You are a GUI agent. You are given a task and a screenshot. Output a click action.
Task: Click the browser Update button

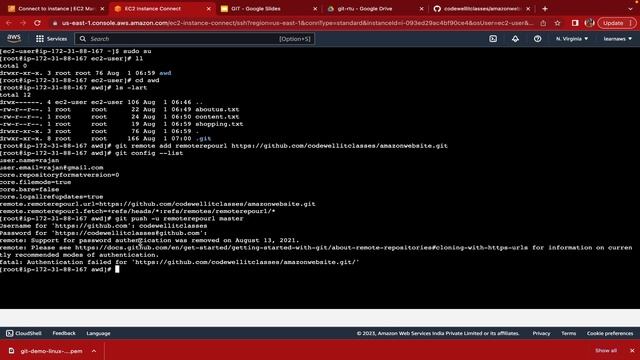tap(613, 23)
